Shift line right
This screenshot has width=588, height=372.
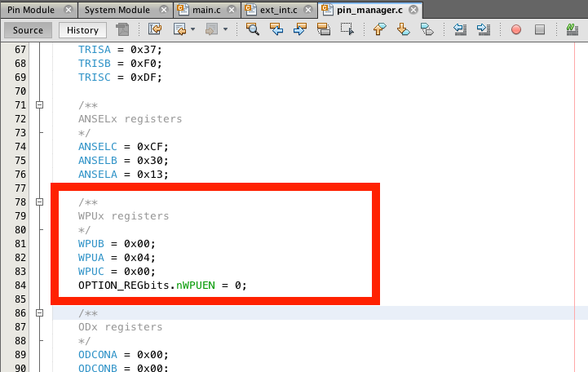pos(484,29)
